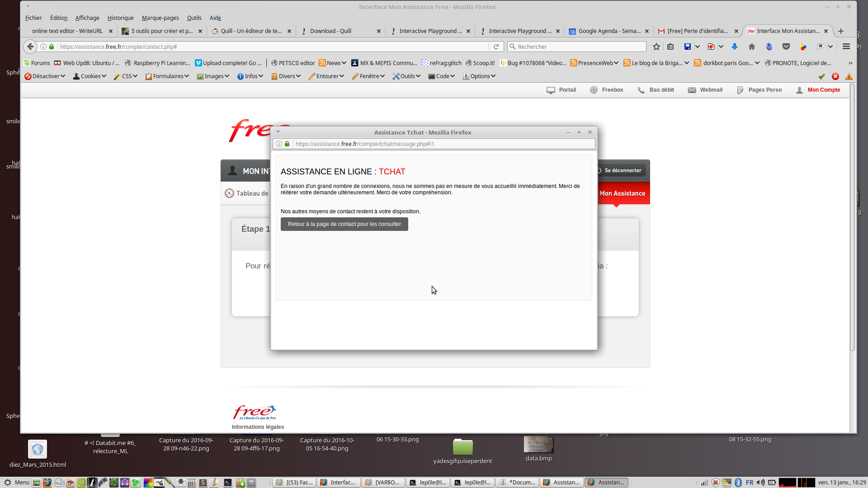Click Retour à la page de contact button
This screenshot has height=488, width=868.
tap(344, 224)
